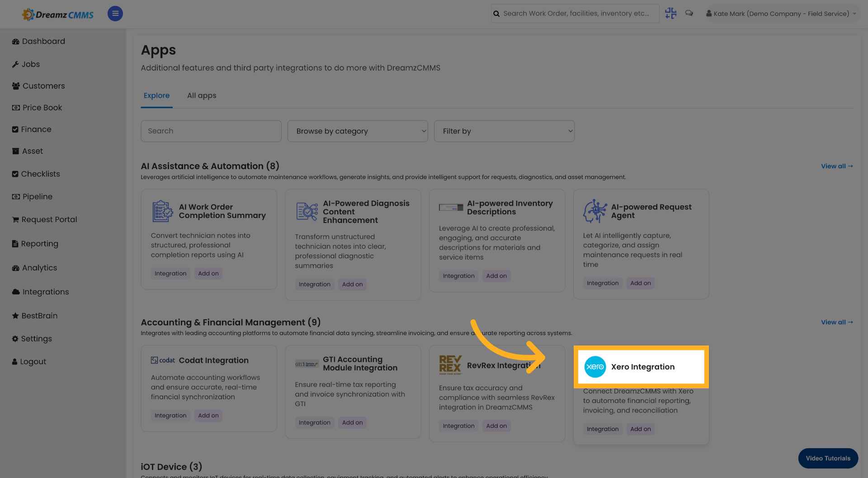View all AI Assistance & Automation apps

836,166
